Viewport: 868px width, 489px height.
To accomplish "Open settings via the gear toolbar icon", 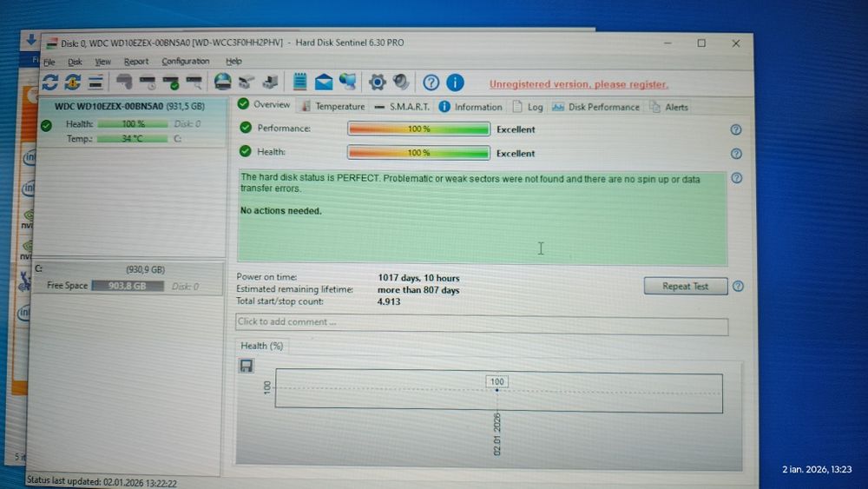I will tap(377, 83).
